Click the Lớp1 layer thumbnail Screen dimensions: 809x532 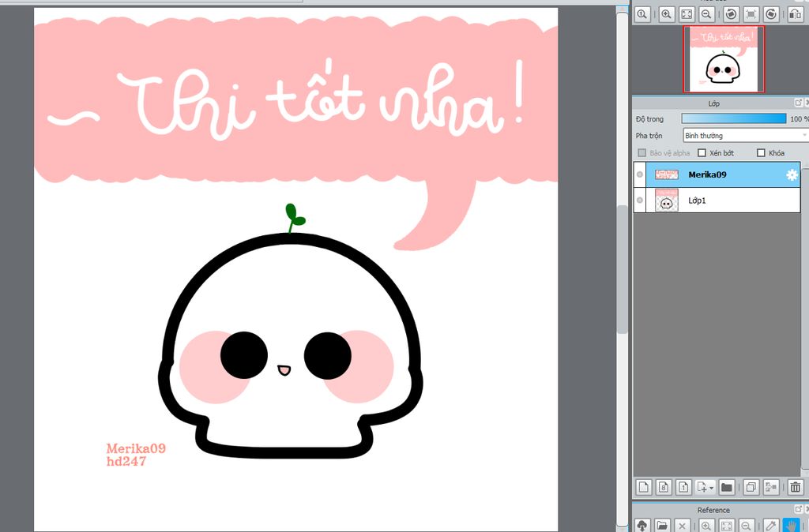point(666,200)
